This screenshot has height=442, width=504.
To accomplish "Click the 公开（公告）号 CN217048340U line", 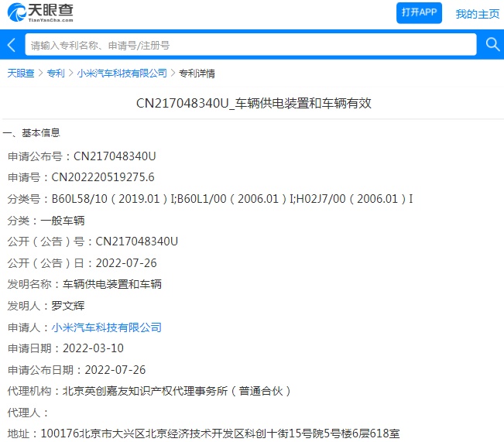I will click(x=93, y=242).
